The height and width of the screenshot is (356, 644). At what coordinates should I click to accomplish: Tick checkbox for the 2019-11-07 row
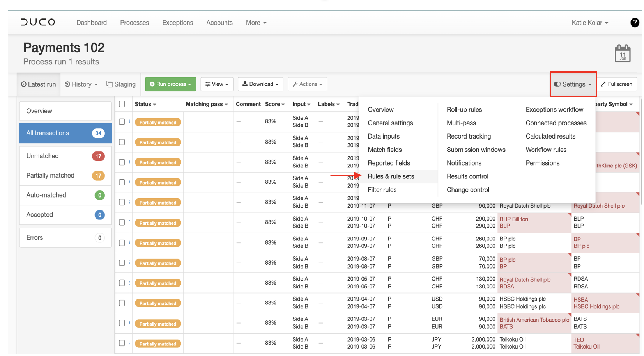122,202
